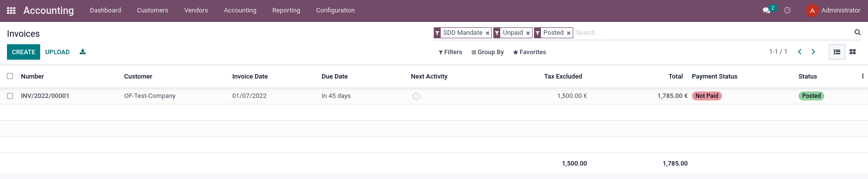
Task: Remove the SDD Mandate filter
Action: click(x=487, y=33)
